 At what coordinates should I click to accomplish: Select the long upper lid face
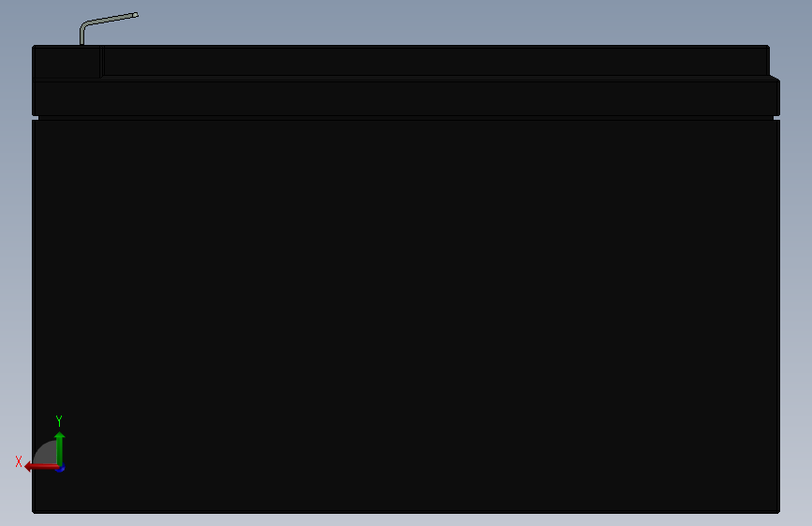(435, 61)
